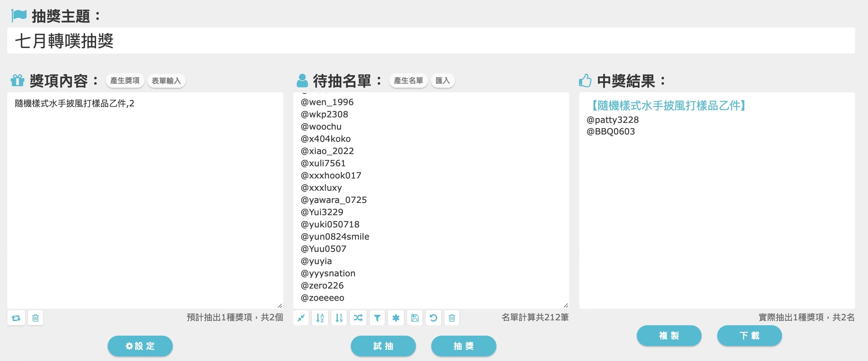Screen dimensions: 868x361
Task: Click winner @BBQ0603 in results
Action: click(611, 131)
